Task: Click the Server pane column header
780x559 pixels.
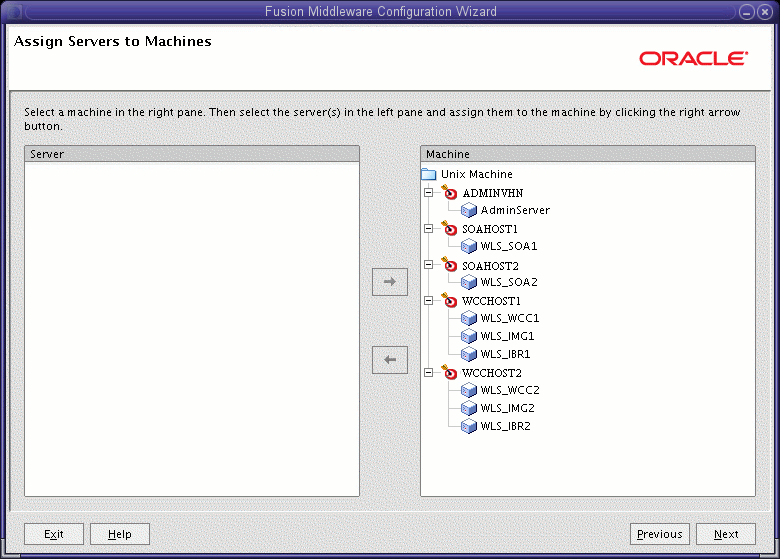Action: (x=192, y=154)
